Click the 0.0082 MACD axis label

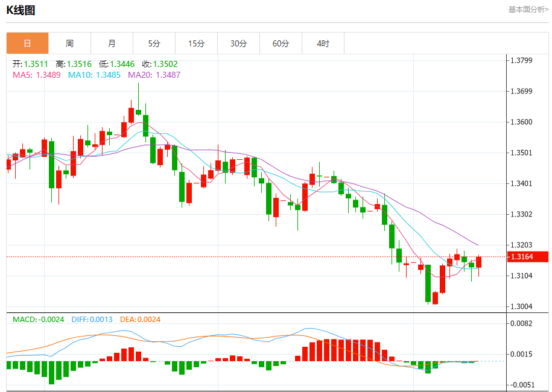point(521,323)
